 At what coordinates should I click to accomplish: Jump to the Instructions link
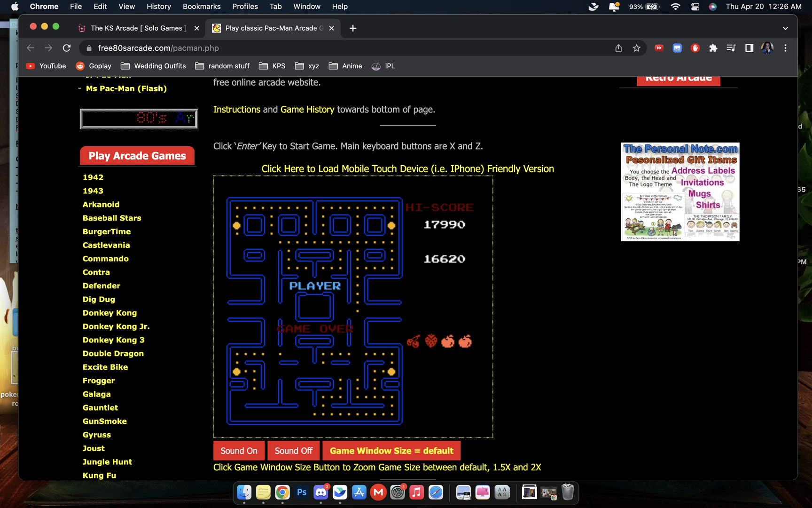tap(237, 110)
